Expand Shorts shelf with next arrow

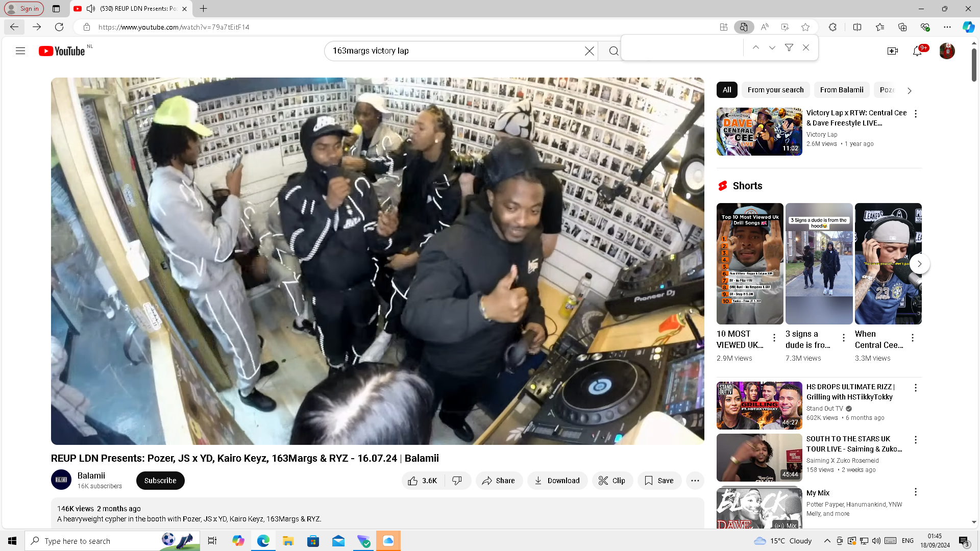pos(919,264)
